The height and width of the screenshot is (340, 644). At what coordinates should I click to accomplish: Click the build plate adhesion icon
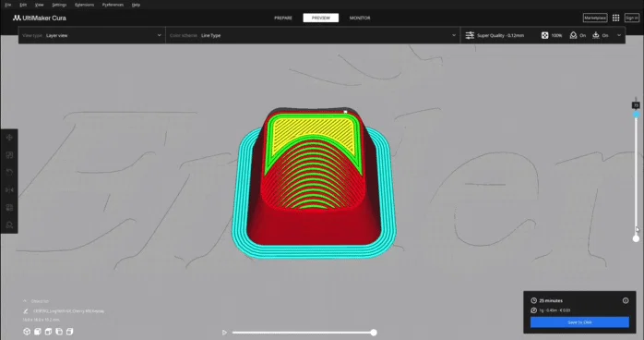coord(596,35)
